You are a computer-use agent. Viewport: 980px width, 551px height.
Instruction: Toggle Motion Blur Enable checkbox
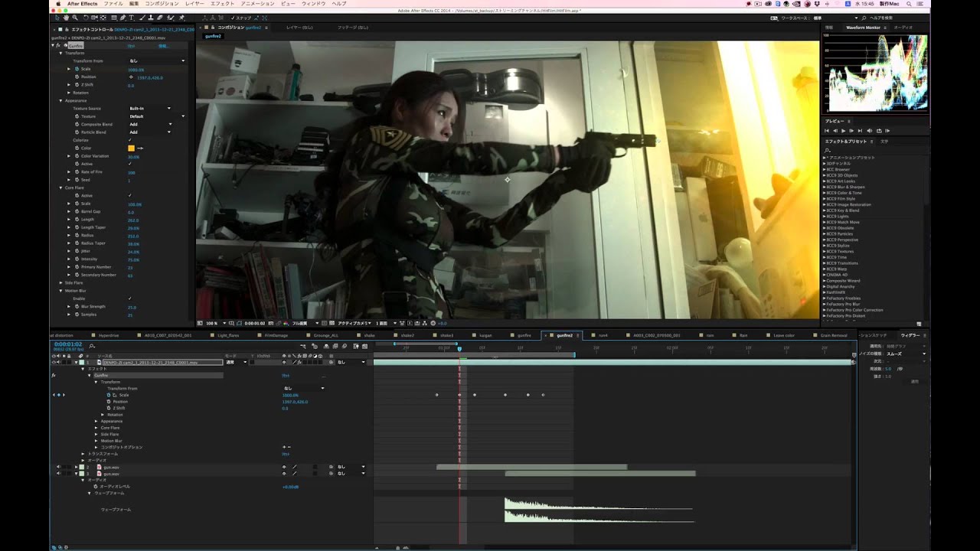point(130,298)
